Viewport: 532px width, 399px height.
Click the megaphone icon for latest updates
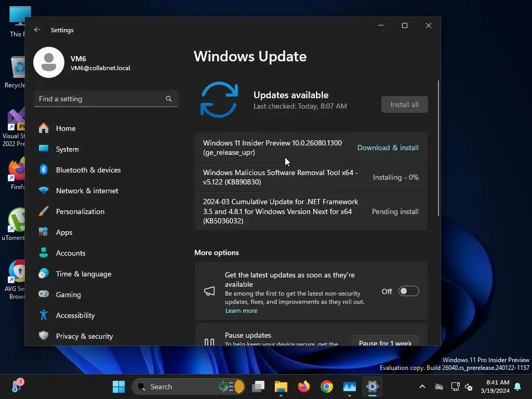pos(209,291)
